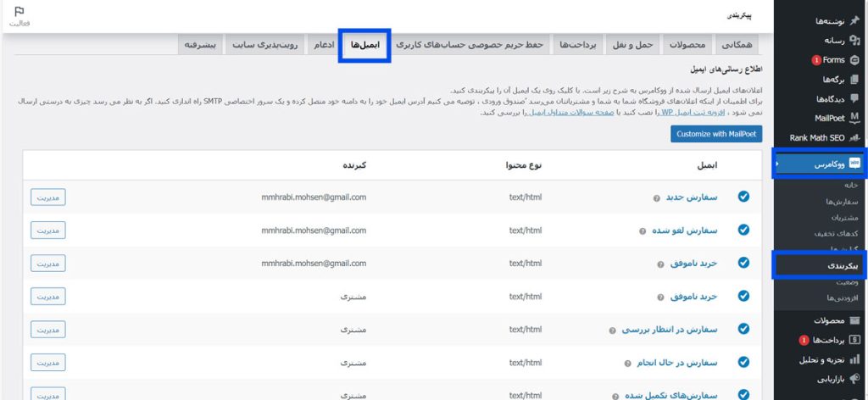Click the pin icon beside نوشته‌ها
868x400 pixels.
854,21
